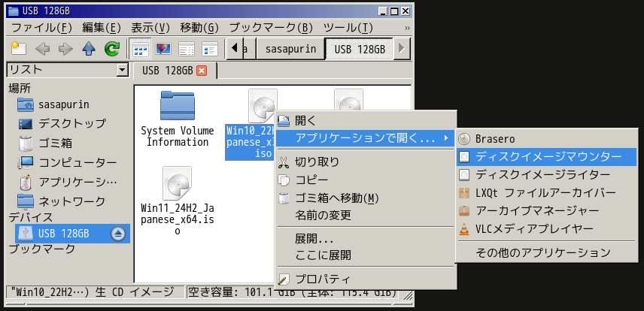Open with アーカイブマネージャー
644x311 pixels.
tap(547, 211)
